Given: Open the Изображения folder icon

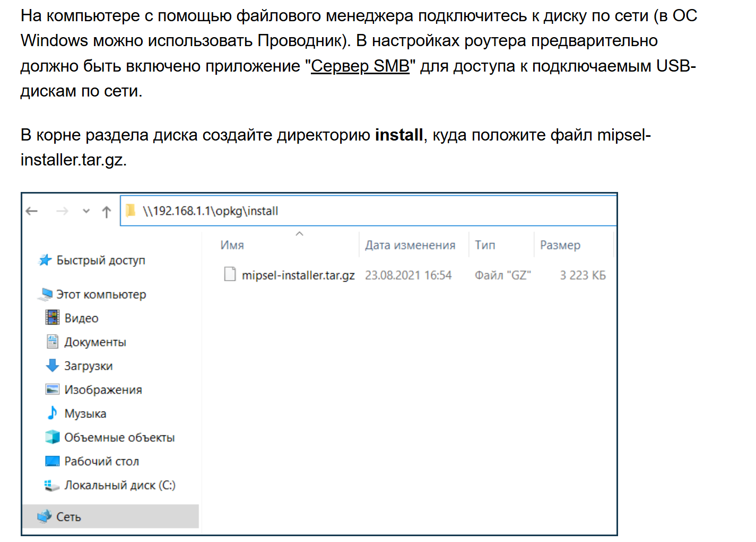Looking at the screenshot, I should (53, 389).
